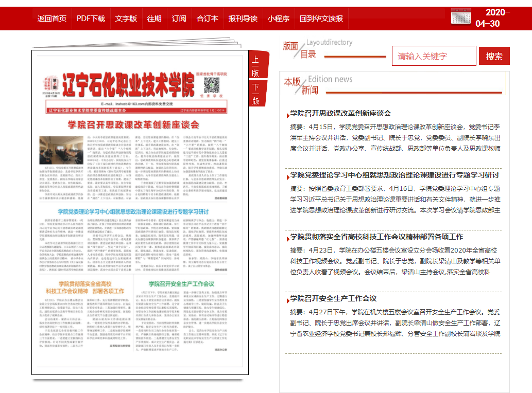Click the date 2020-04-30 in header

493,18
